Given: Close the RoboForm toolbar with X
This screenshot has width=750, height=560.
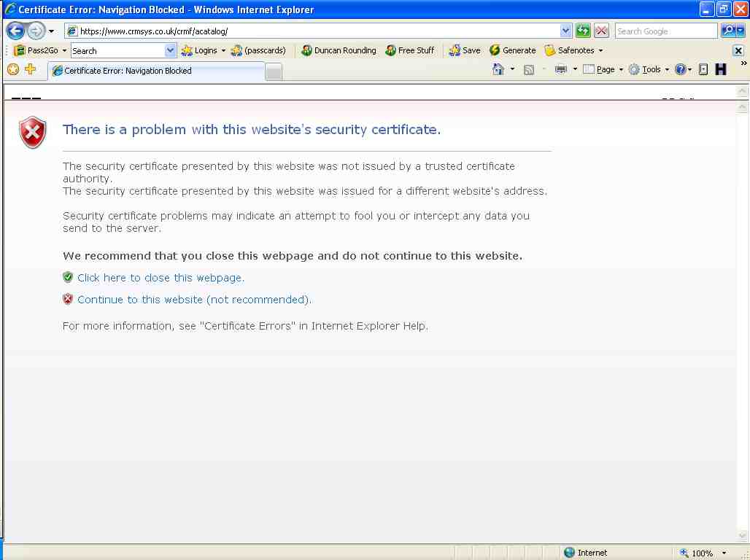Looking at the screenshot, I should click(738, 50).
